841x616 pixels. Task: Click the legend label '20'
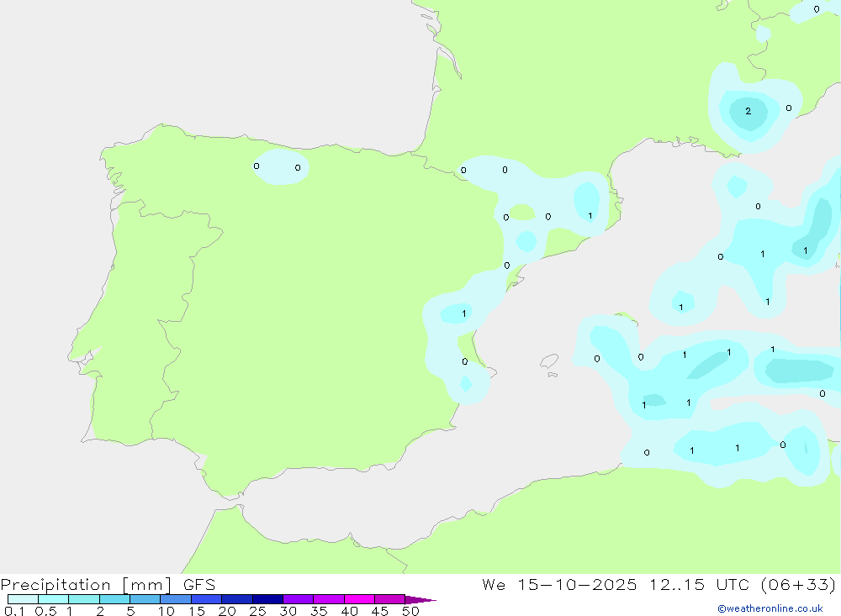[x=227, y=611]
